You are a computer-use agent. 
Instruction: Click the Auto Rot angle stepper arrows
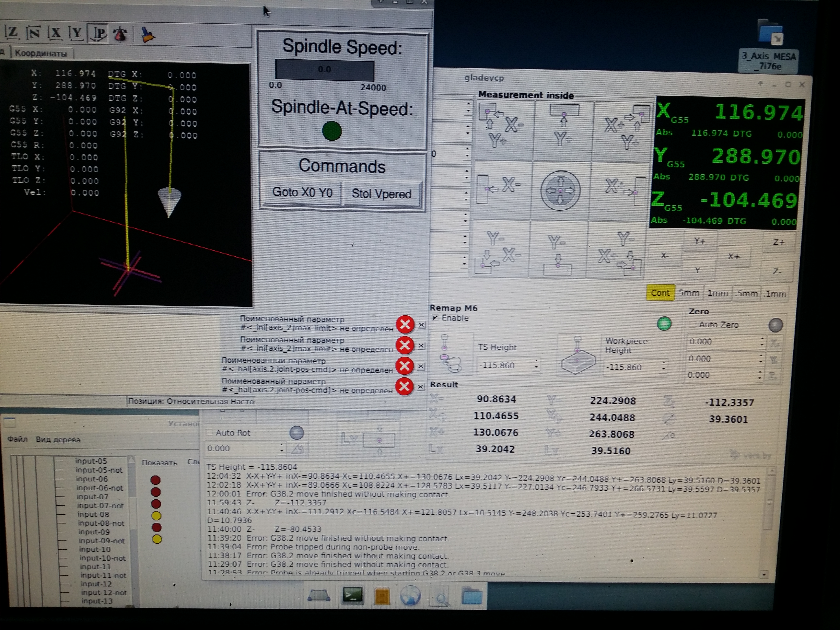tap(281, 448)
